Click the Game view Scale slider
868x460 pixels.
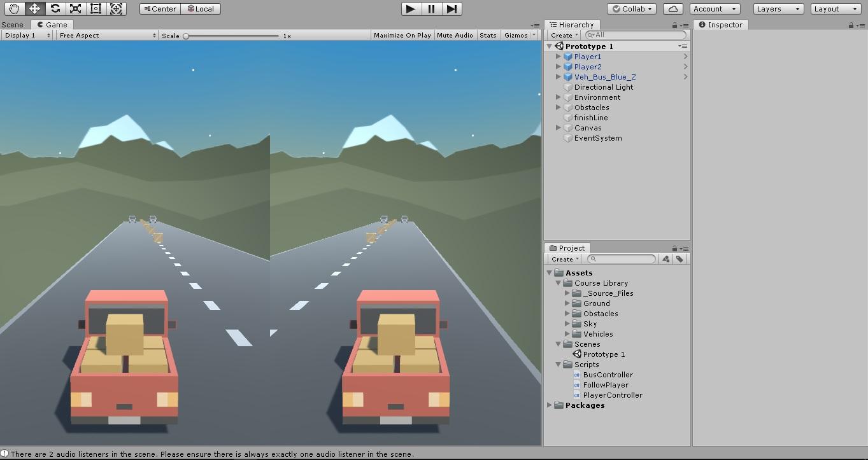click(232, 36)
